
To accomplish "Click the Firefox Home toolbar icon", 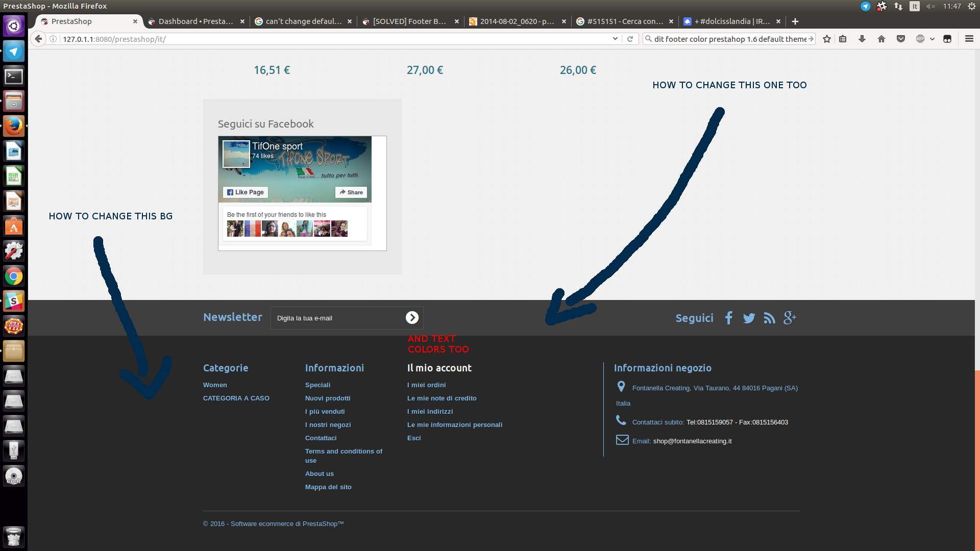I will 881,39.
